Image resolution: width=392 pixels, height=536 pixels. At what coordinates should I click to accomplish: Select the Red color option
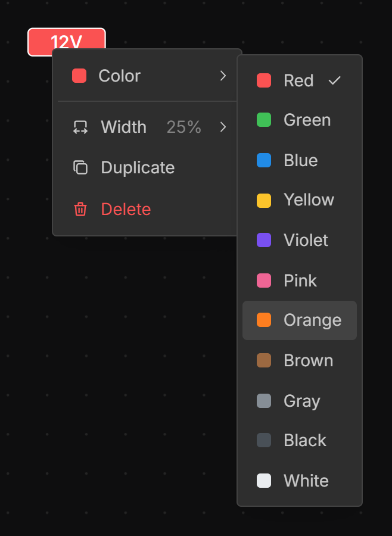click(x=298, y=80)
